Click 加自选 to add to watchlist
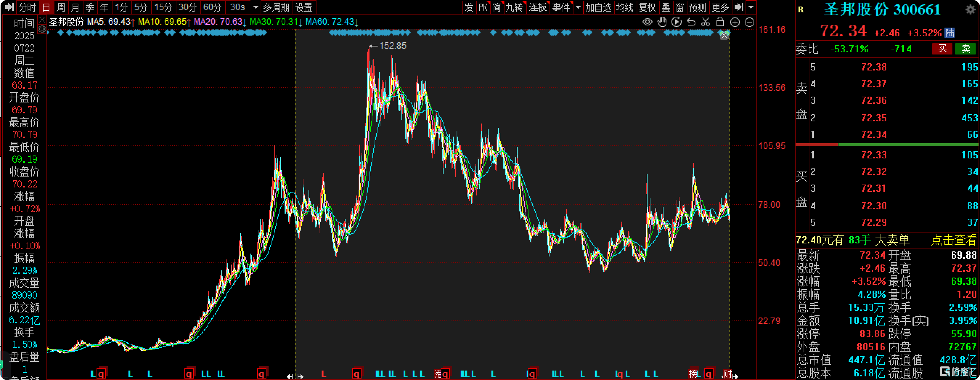The height and width of the screenshot is (380, 980). (598, 7)
